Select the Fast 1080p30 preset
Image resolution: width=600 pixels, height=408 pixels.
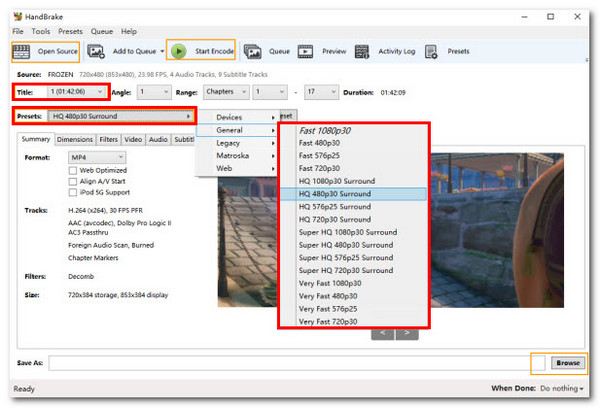354,131
